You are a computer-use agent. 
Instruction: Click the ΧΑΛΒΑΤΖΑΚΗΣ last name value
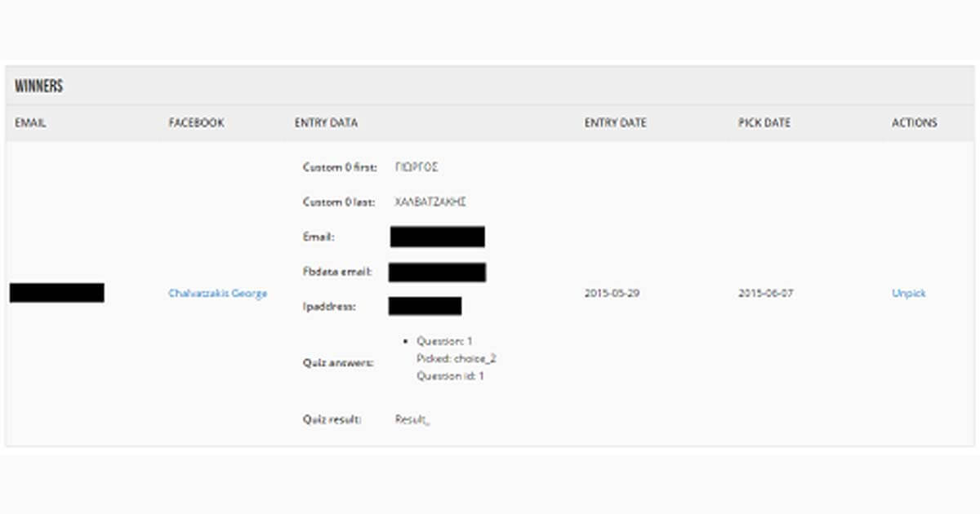430,202
